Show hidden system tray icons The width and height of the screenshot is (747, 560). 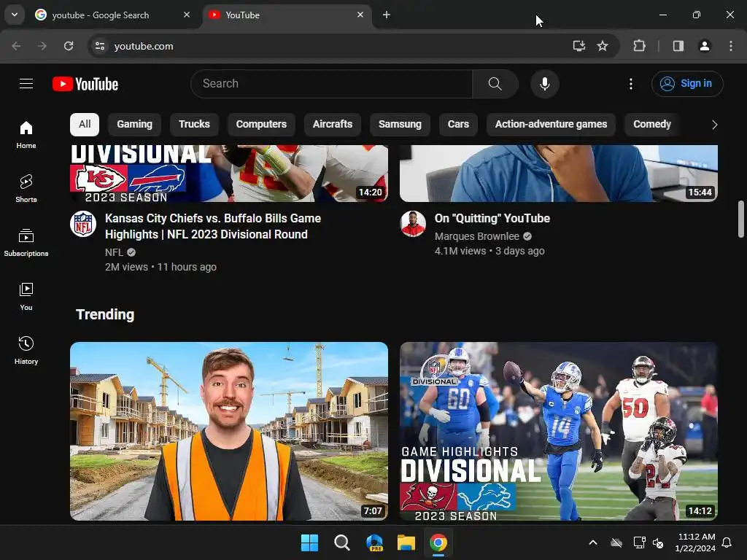(593, 542)
